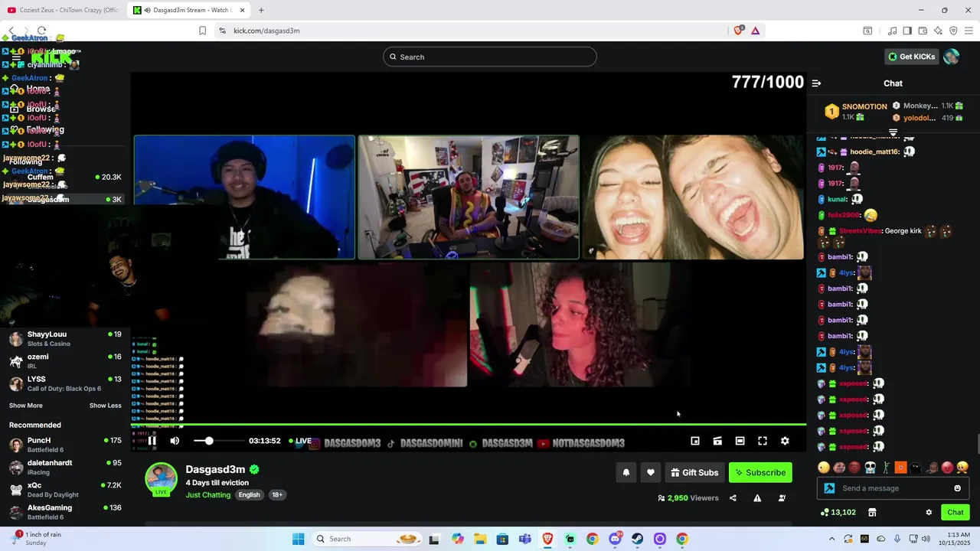Click Show Less in sidebar
Screen dimensions: 980x551
tap(105, 406)
